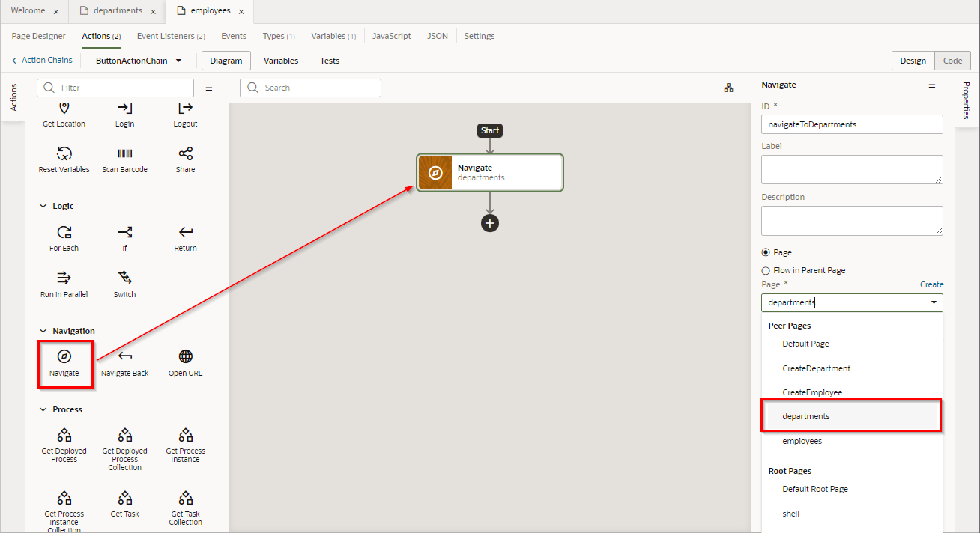
Task: Select the Page radio button
Action: point(766,253)
